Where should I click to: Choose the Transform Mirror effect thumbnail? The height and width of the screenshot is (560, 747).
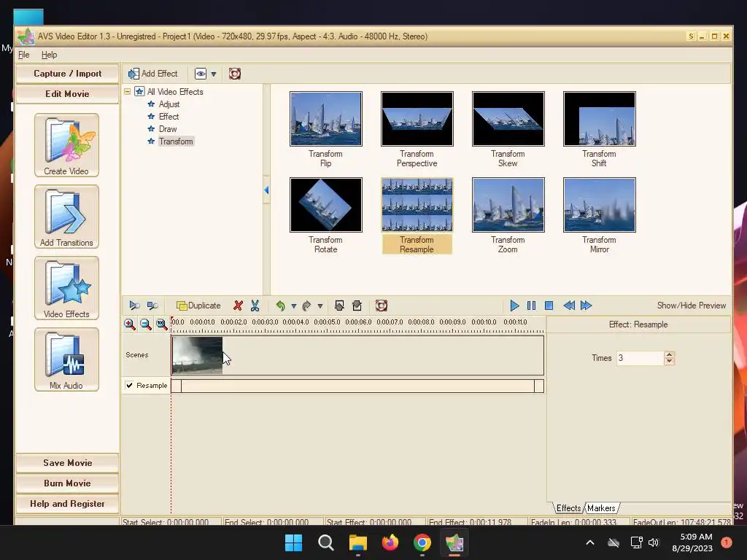coord(600,205)
